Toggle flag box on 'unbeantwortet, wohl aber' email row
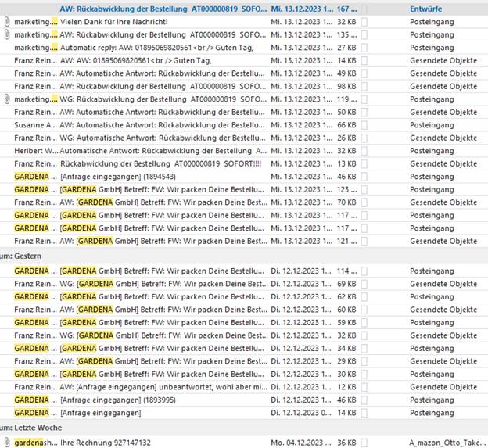 coord(364,387)
